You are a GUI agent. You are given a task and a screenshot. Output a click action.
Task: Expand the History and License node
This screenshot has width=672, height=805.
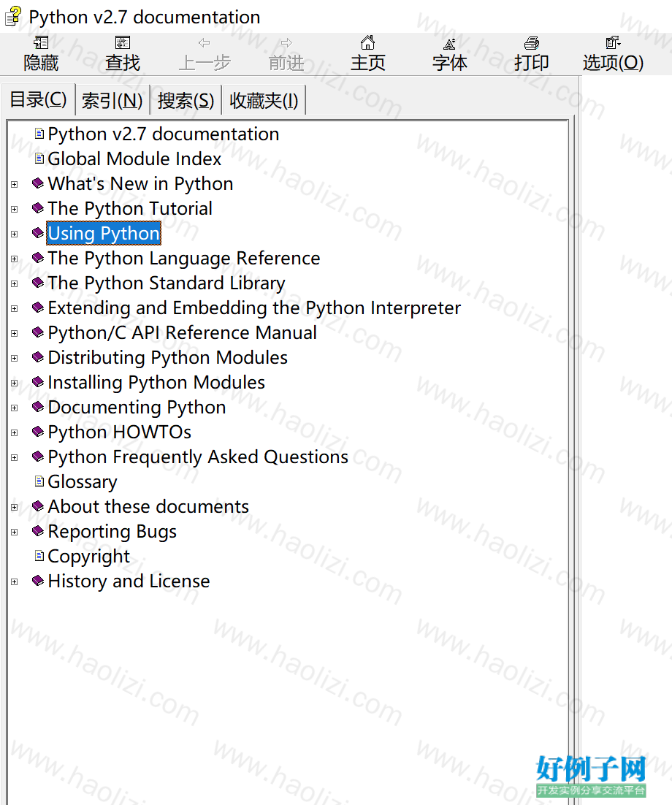click(x=15, y=581)
